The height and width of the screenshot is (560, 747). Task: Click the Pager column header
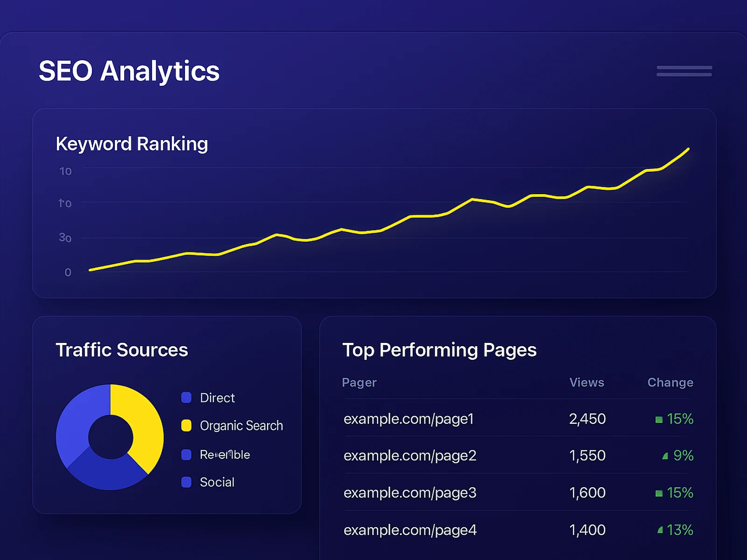click(359, 382)
